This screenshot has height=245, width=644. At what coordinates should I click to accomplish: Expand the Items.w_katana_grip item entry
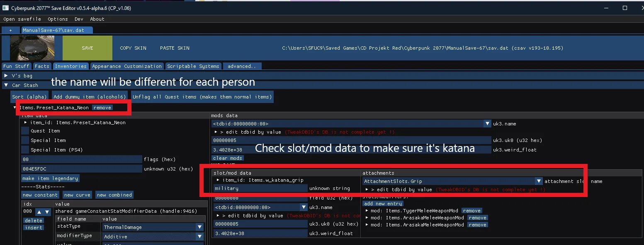tap(217, 180)
